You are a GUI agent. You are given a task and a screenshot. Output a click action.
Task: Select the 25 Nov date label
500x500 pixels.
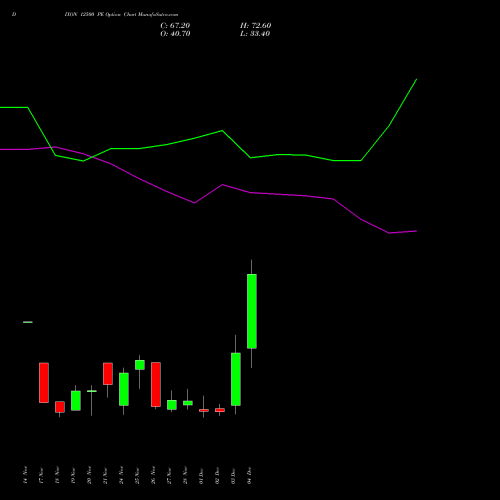(137, 475)
